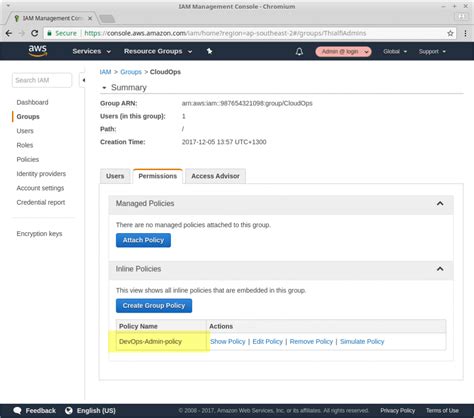Switch to the Users tab
Screen dimensions: 474x418
click(x=115, y=176)
